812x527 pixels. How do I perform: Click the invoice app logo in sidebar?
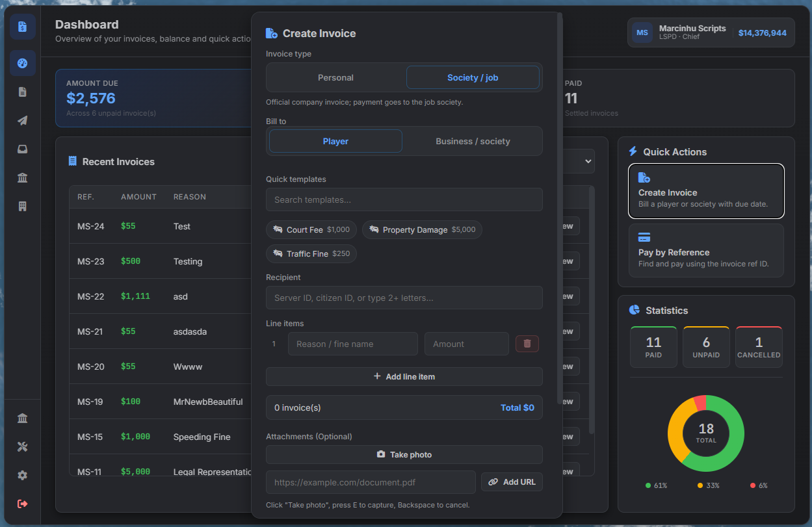[23, 27]
